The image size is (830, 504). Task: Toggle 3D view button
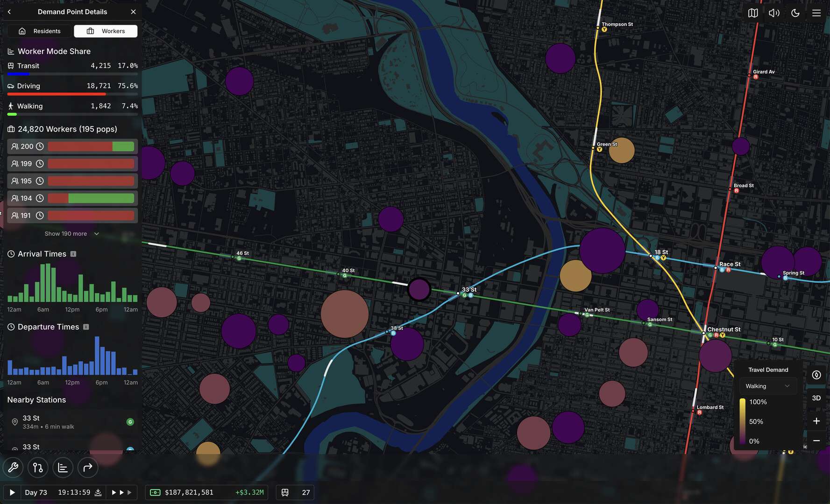tap(816, 398)
